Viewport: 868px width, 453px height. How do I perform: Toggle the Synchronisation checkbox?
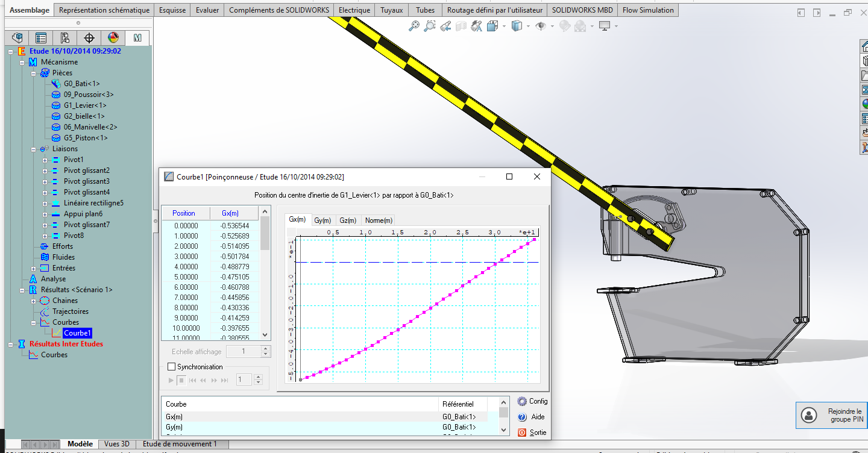coord(172,367)
